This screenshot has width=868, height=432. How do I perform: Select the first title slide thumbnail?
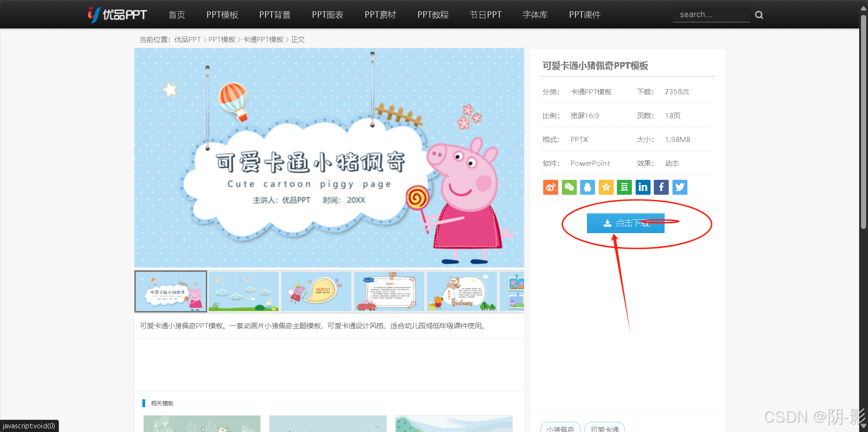click(171, 291)
